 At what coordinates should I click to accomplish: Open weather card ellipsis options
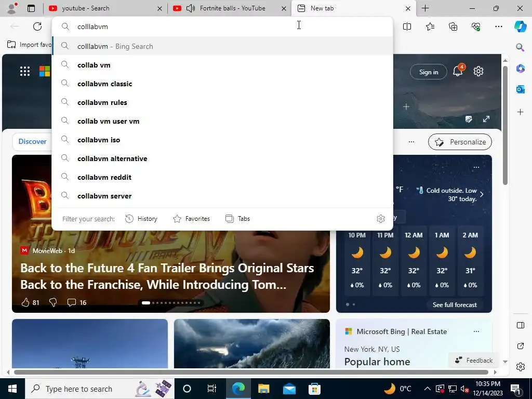pyautogui.click(x=476, y=167)
